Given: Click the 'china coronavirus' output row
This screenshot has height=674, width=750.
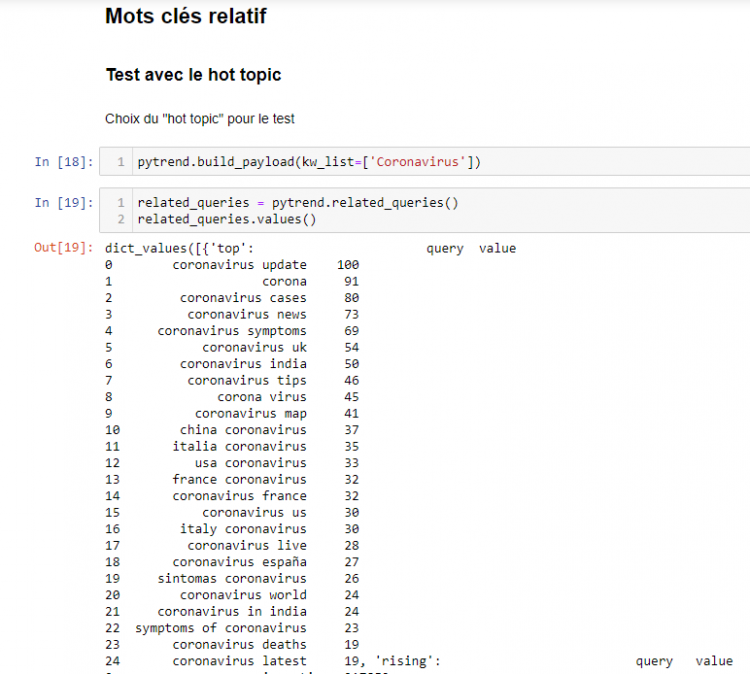Looking at the screenshot, I should [243, 430].
